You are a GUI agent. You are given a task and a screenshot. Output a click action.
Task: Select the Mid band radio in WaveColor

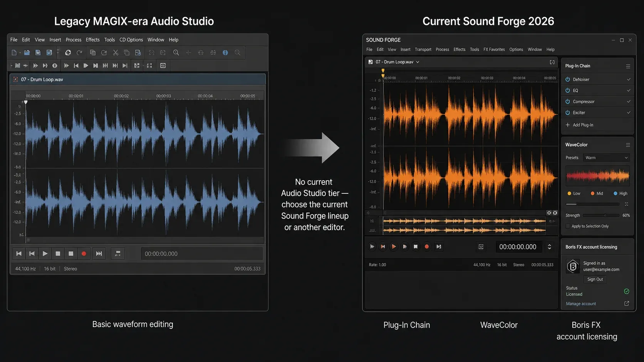click(x=592, y=194)
